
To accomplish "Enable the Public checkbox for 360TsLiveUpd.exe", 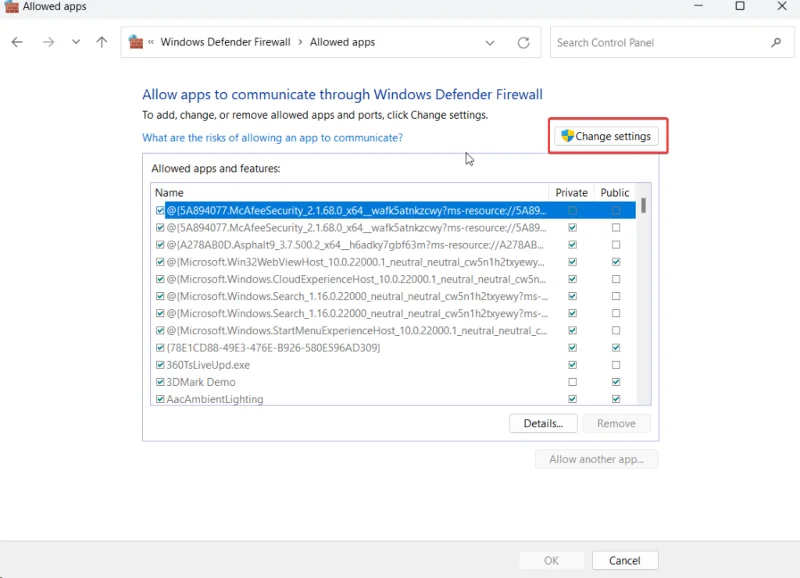I will coord(614,365).
